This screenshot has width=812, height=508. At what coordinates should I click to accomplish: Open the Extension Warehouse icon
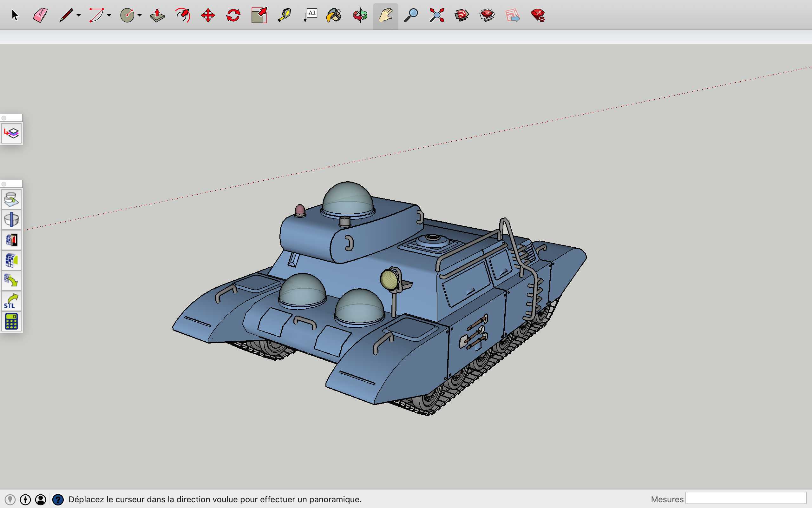click(x=487, y=16)
